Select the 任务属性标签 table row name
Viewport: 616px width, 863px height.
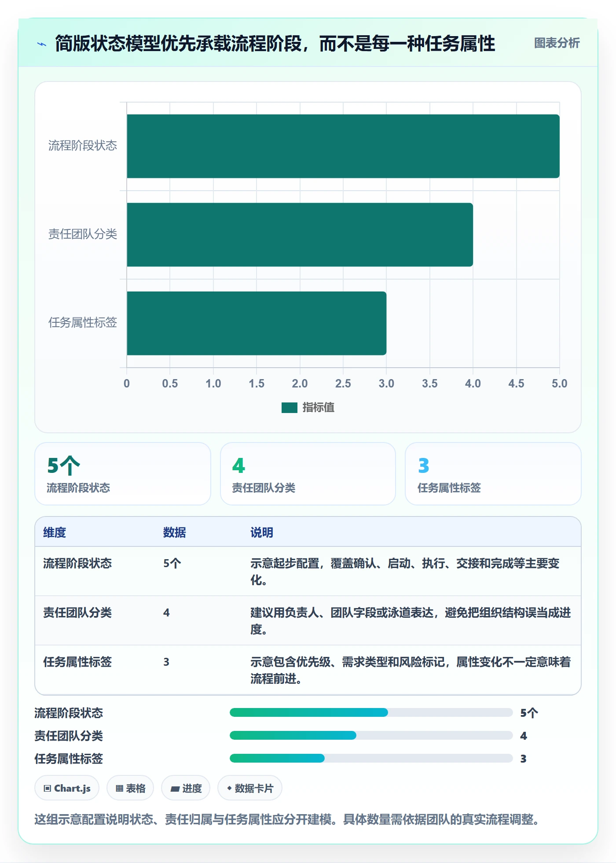coord(77,662)
